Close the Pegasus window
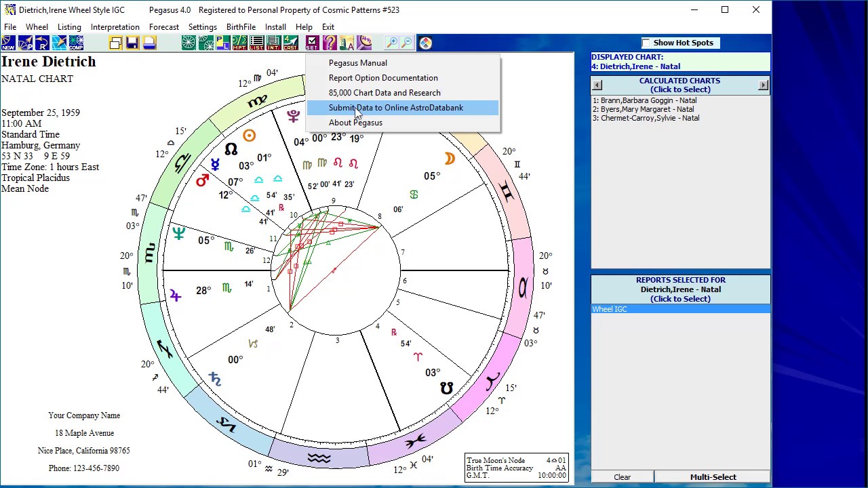Viewport: 868px width, 488px height. [x=755, y=10]
